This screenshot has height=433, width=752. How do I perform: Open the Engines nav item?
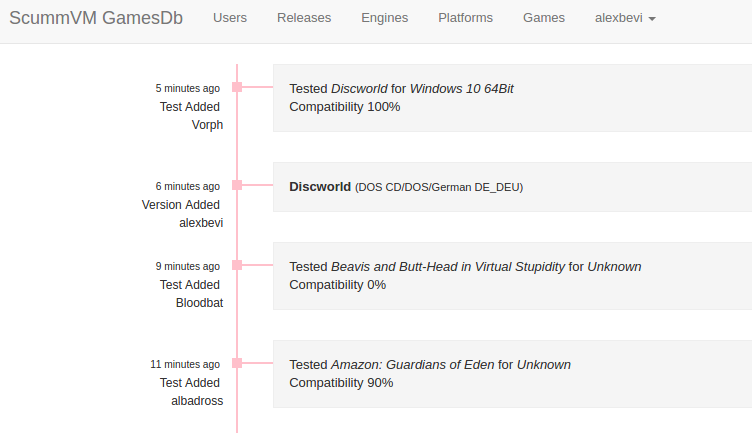point(385,18)
